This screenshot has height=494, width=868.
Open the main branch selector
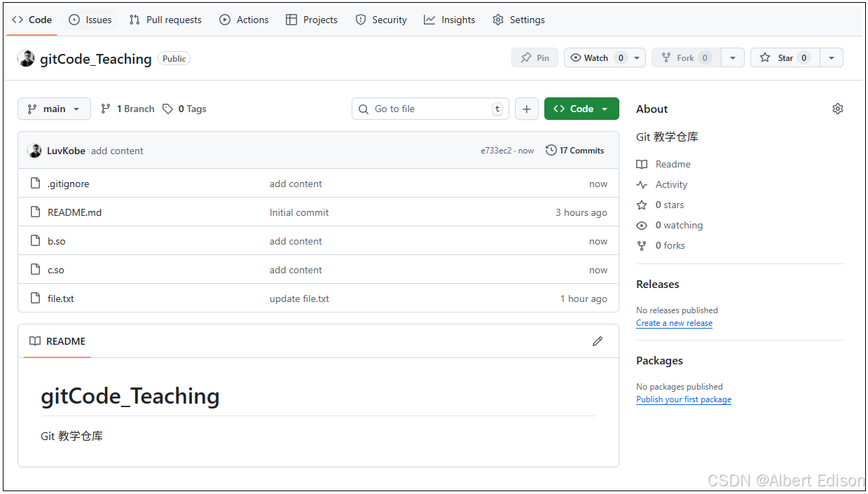tap(54, 109)
